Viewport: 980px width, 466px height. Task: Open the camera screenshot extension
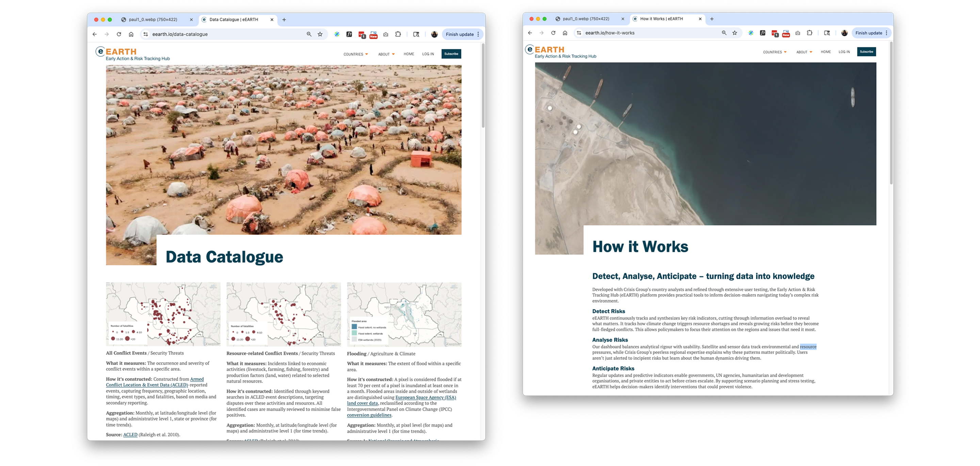pos(386,34)
